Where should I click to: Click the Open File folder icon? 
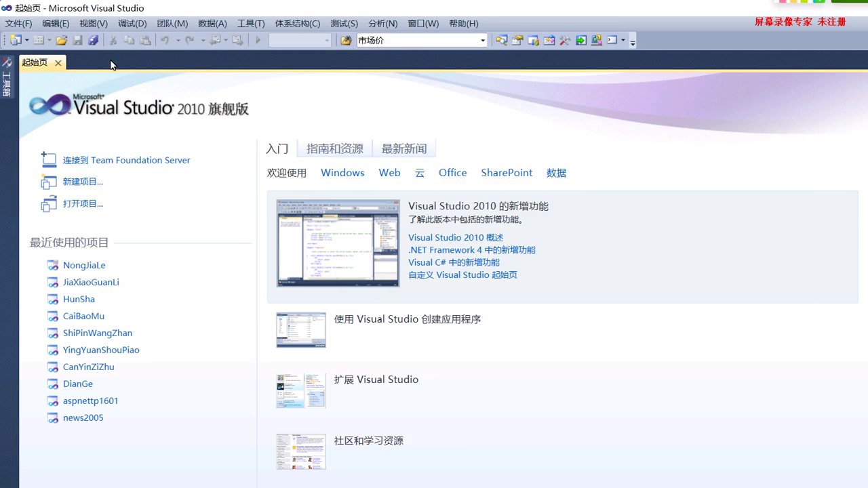[x=62, y=41]
